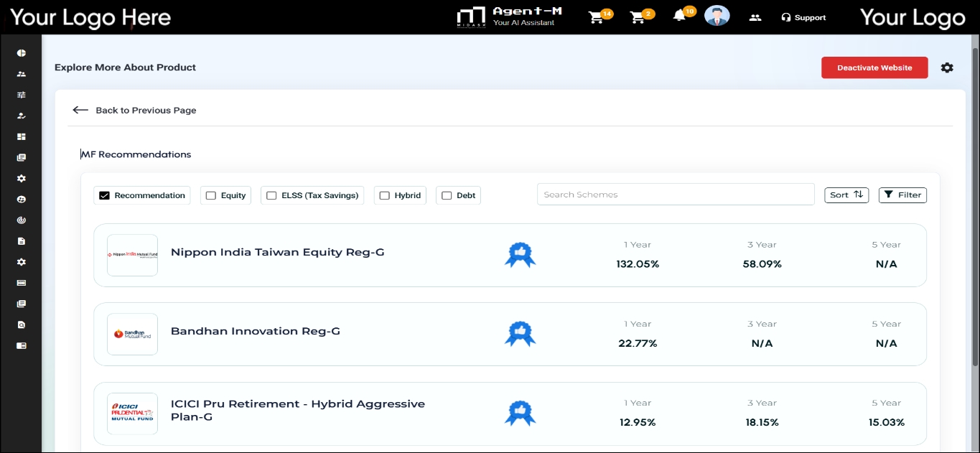Click the ICICI Prudential Mutual Fund logo
This screenshot has width=980, height=453.
pos(132,413)
